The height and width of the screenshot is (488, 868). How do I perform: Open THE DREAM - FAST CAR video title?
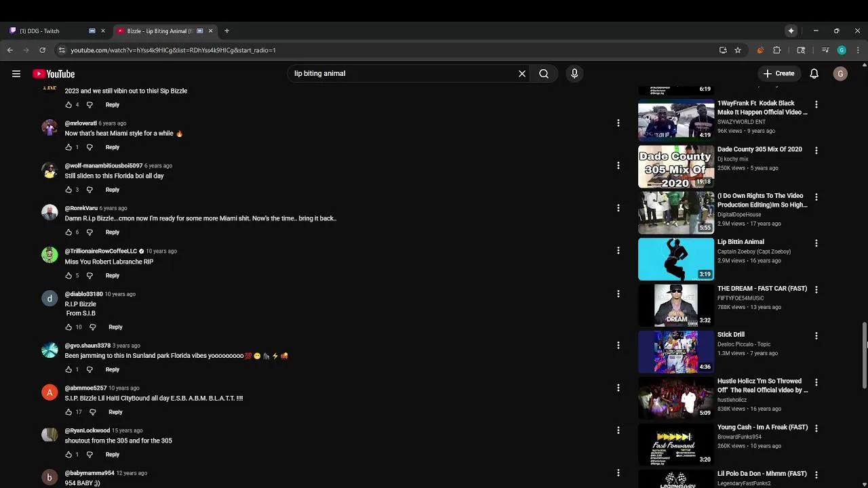coord(762,289)
